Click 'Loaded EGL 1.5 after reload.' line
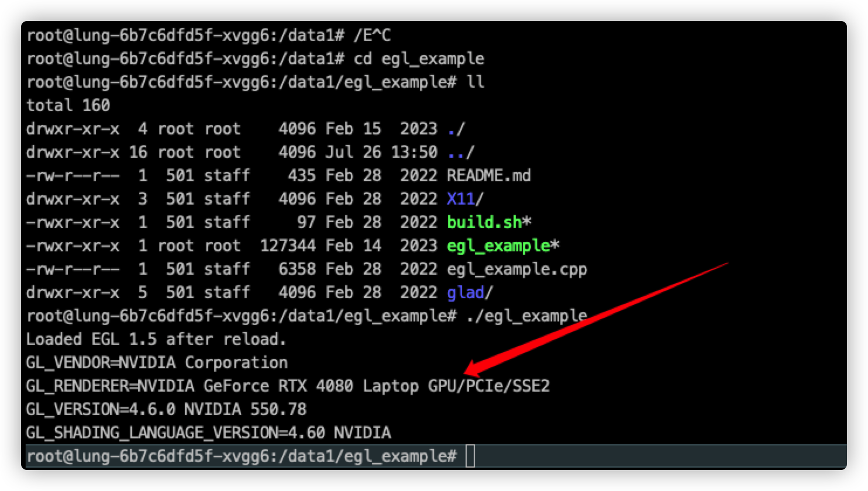 click(156, 339)
